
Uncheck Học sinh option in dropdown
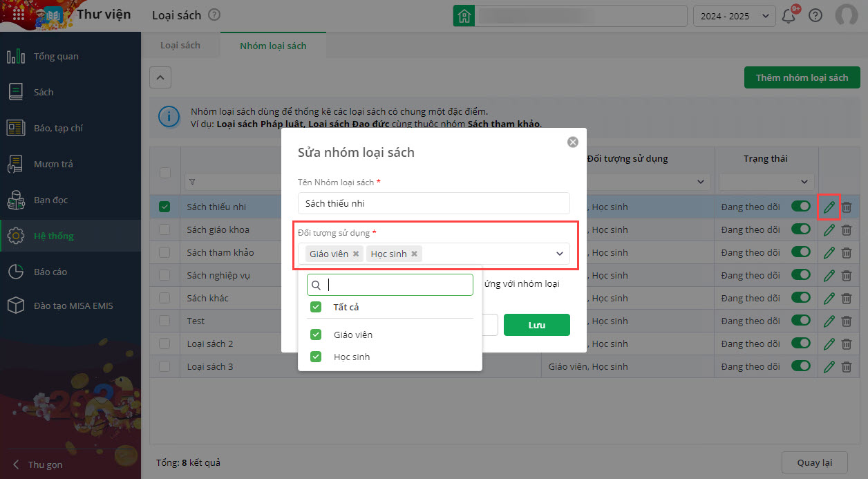pos(316,357)
